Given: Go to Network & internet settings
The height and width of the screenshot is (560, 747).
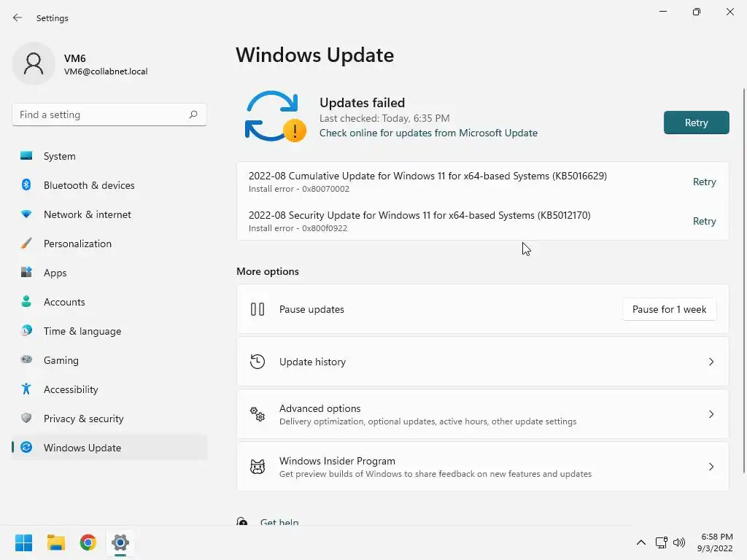Looking at the screenshot, I should tap(109, 214).
